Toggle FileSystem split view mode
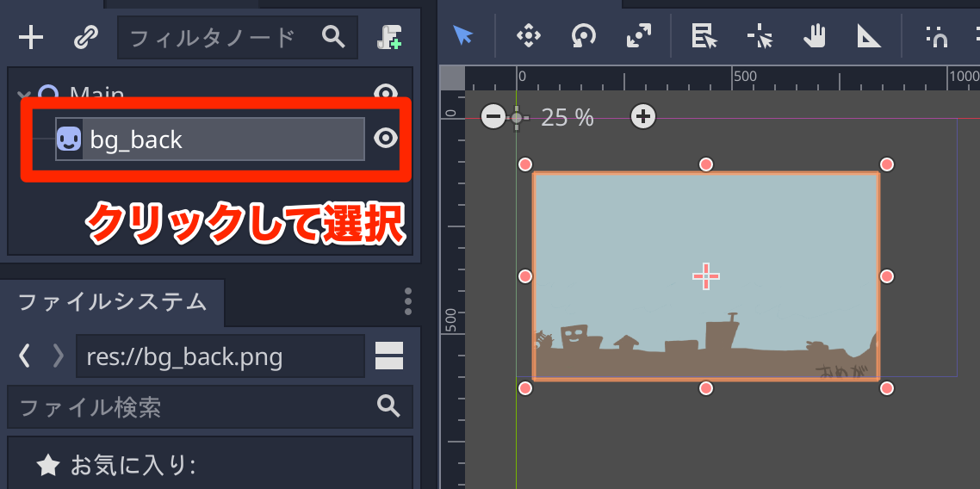The height and width of the screenshot is (489, 980). pyautogui.click(x=388, y=356)
